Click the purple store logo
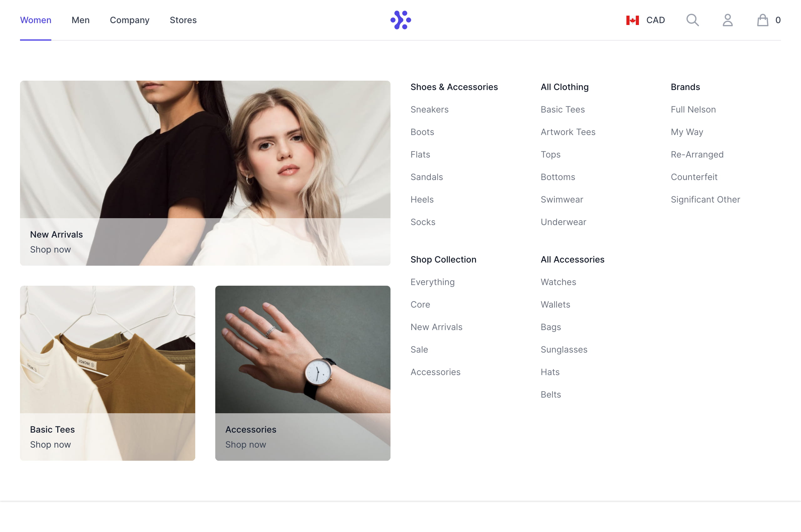 (401, 20)
